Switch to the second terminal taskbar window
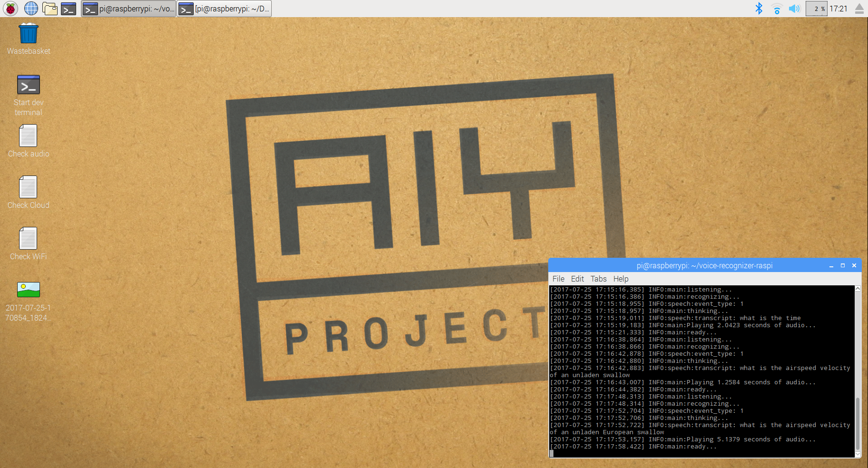868x468 pixels. (x=225, y=9)
